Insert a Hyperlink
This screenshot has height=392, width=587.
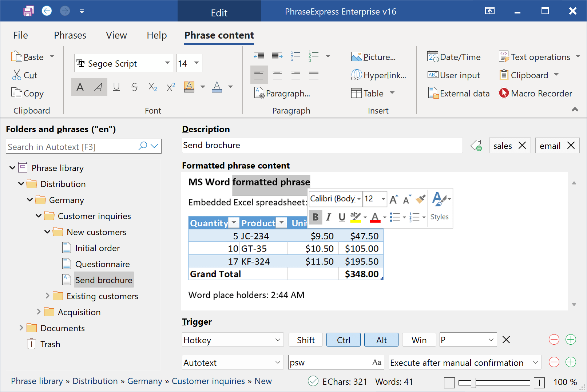pos(378,75)
